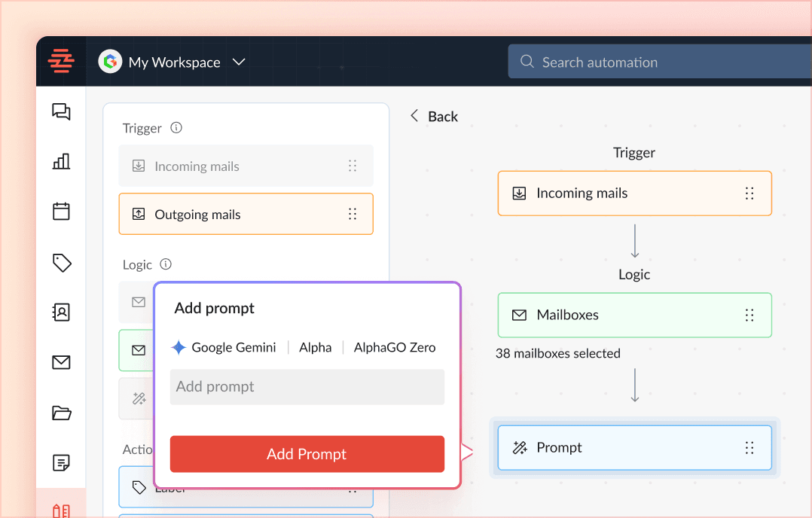Click the canvas 'Trigger' section label

click(x=634, y=153)
